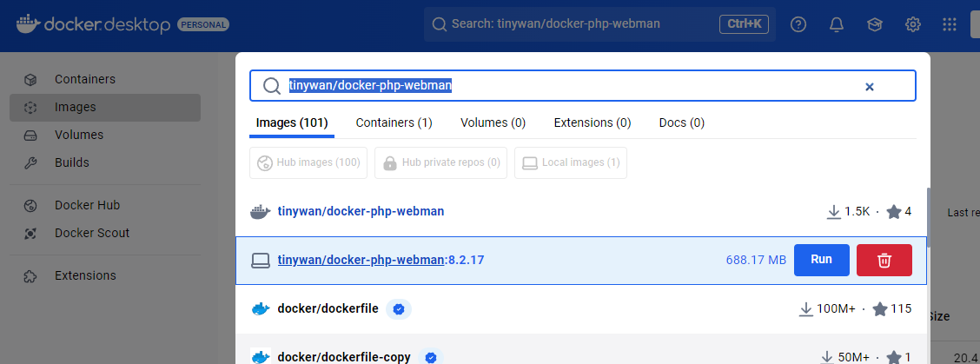The height and width of the screenshot is (364, 980).
Task: Toggle the Hub private repos (0) filter
Action: (441, 162)
